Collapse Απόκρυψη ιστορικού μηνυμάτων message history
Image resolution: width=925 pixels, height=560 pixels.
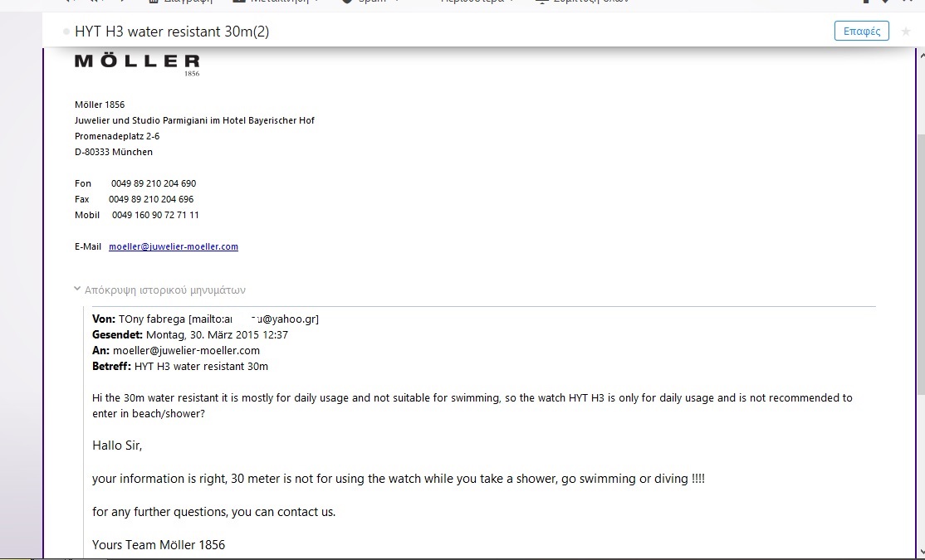tap(165, 290)
